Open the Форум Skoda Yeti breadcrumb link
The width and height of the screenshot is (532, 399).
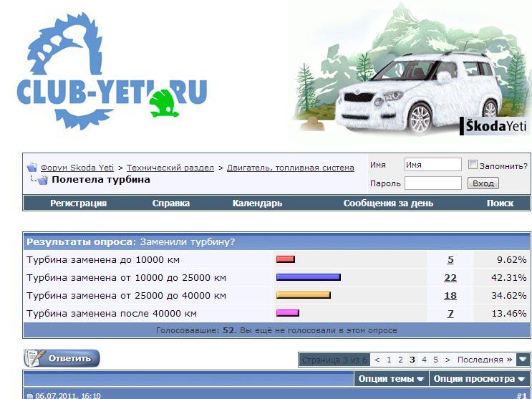tap(77, 168)
